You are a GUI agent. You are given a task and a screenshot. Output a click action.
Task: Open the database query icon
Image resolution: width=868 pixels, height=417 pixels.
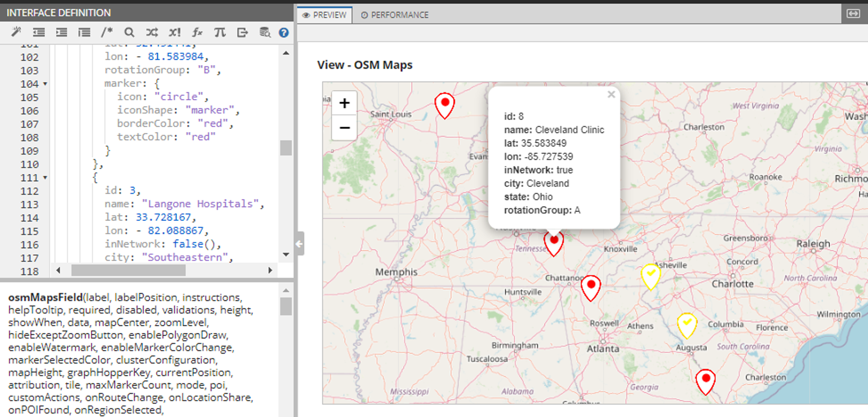point(265,32)
